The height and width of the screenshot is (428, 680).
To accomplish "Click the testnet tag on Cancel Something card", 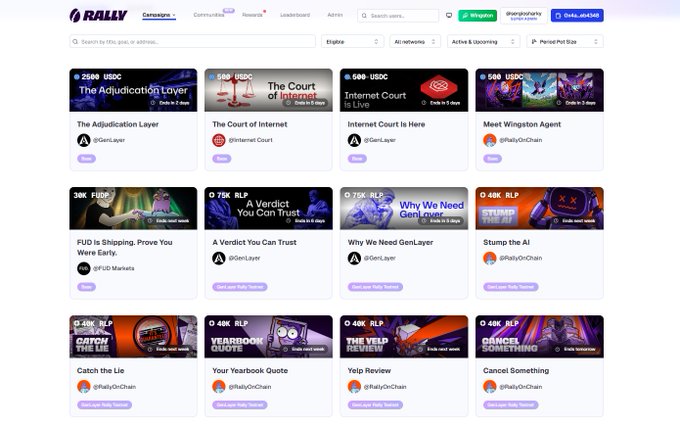I will click(x=510, y=405).
